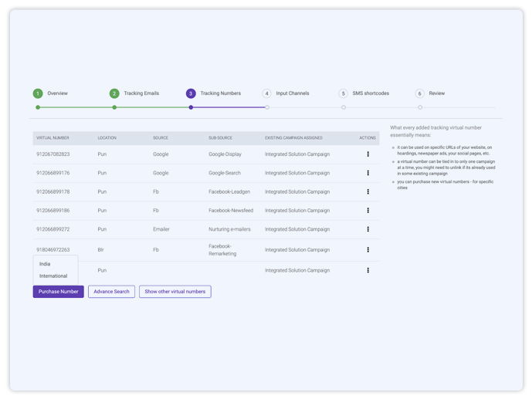Click the progress dot under Tracking Emails
Image resolution: width=532 pixels, height=399 pixels.
coord(114,107)
